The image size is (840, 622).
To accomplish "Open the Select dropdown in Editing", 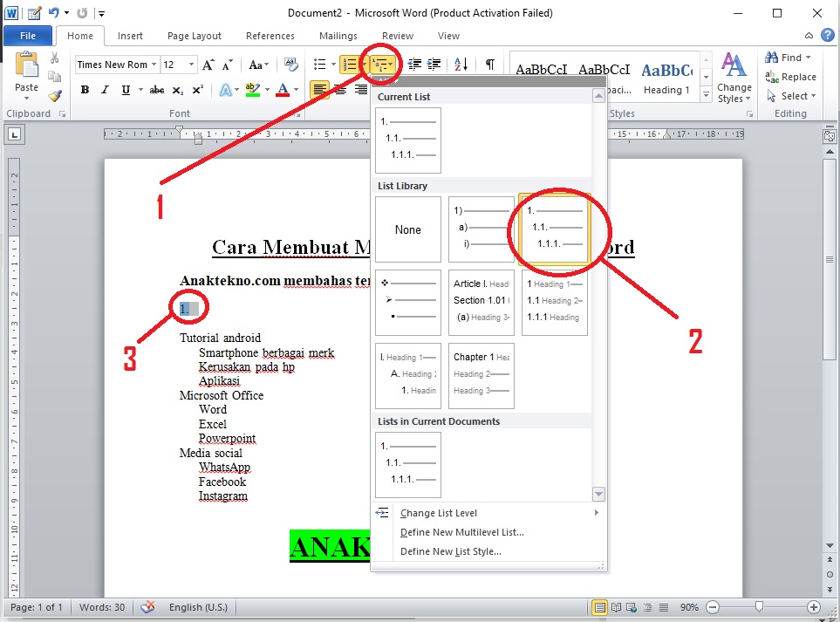I will [x=790, y=96].
